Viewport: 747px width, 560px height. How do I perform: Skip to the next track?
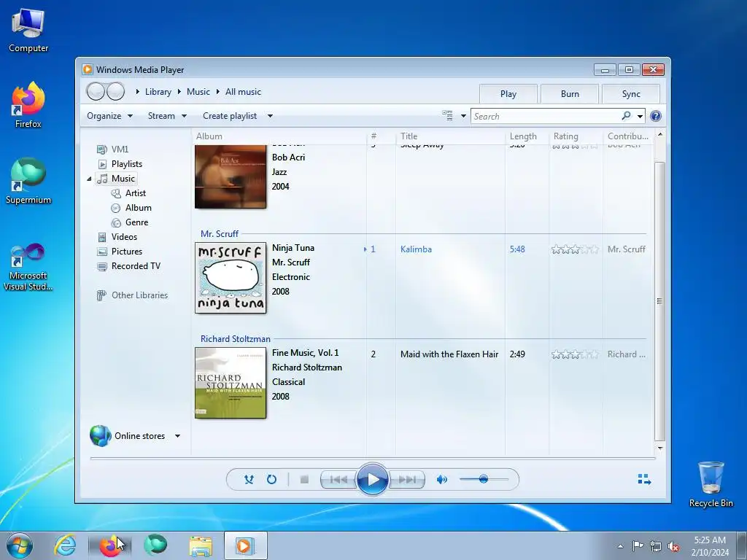click(x=406, y=480)
